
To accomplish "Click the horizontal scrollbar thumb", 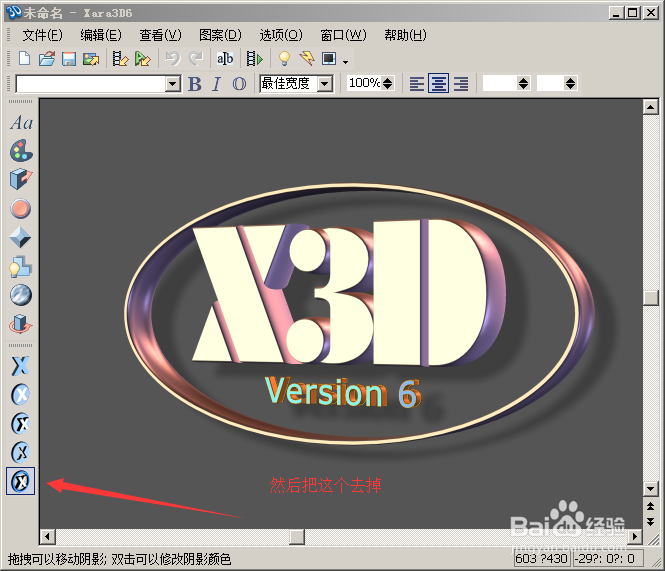I will pos(297,537).
